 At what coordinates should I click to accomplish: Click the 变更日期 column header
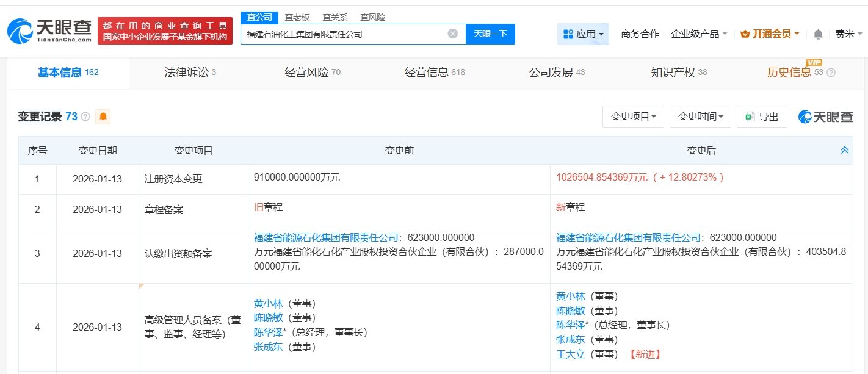click(x=98, y=151)
